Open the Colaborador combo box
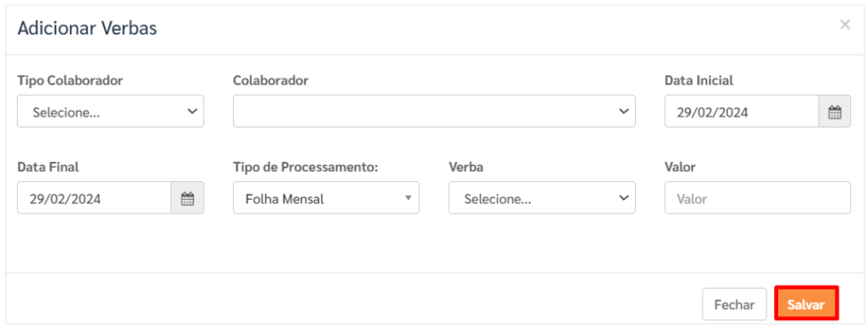The height and width of the screenshot is (326, 868). click(x=434, y=112)
